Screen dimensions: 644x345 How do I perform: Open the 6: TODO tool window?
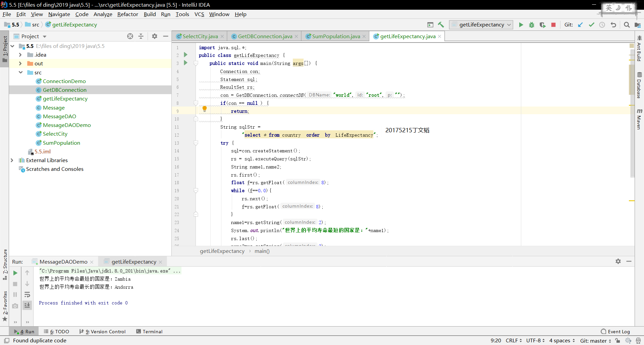tap(56, 332)
